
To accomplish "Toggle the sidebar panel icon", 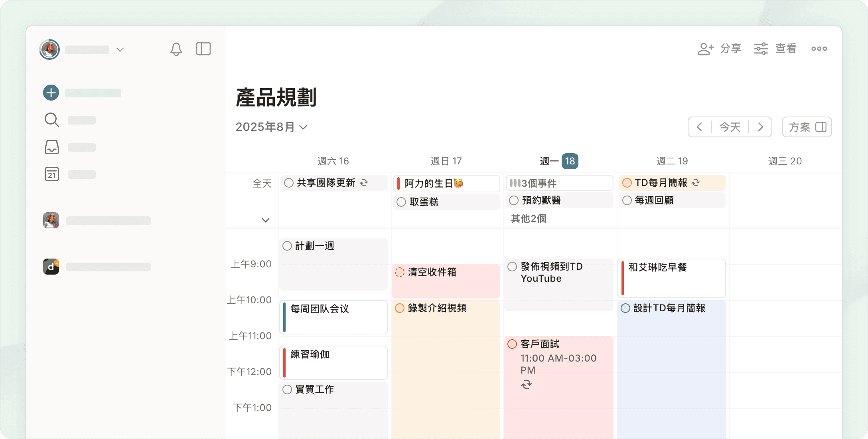I will tap(203, 49).
